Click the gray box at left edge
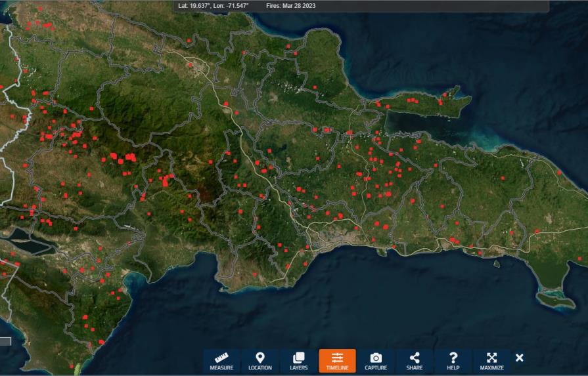Screen dimensions: 588x376 [x=5, y=341]
